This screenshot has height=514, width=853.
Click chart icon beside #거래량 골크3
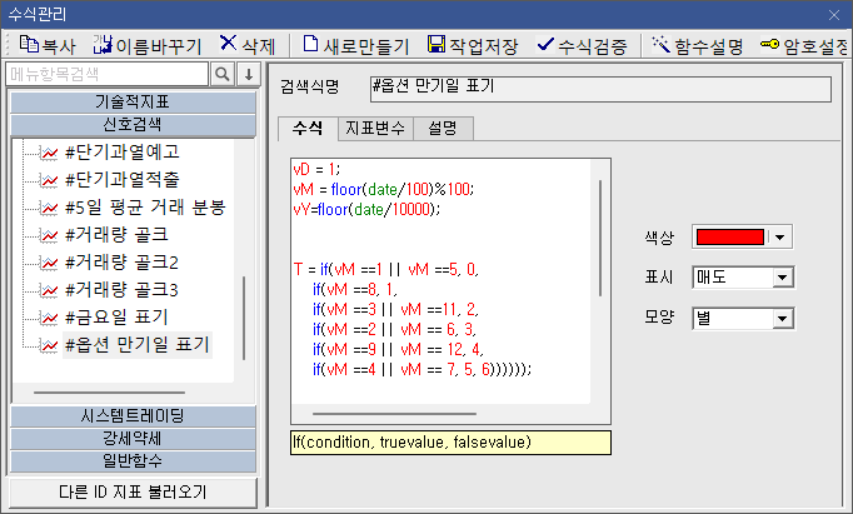click(49, 290)
